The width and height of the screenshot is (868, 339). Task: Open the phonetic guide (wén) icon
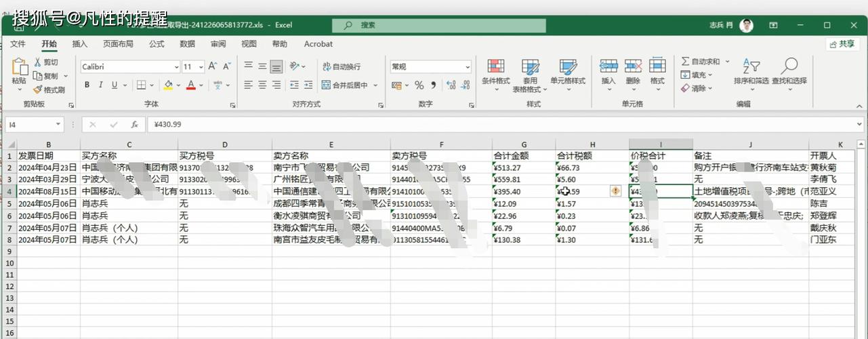tap(218, 85)
